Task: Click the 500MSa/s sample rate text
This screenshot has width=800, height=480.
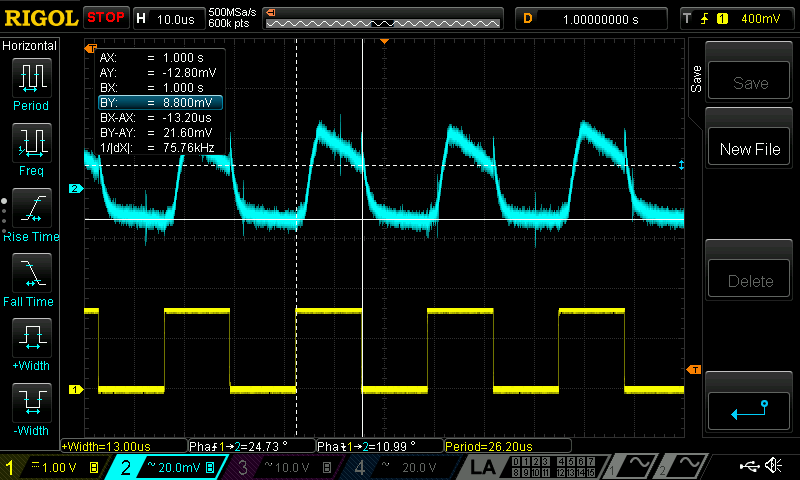Action: click(x=232, y=13)
